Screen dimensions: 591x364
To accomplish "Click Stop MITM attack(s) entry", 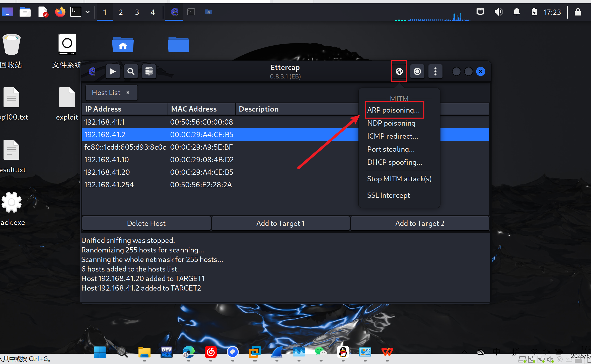I will [399, 179].
